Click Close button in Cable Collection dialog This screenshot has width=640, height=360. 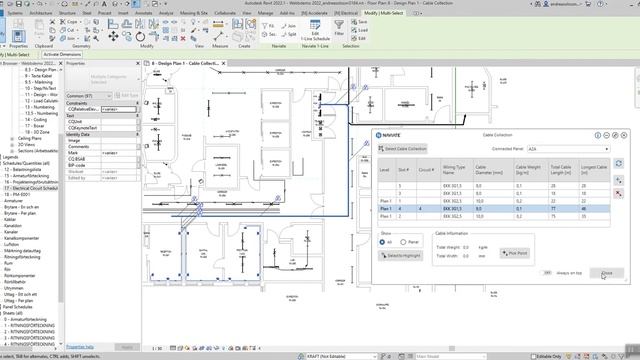[607, 273]
